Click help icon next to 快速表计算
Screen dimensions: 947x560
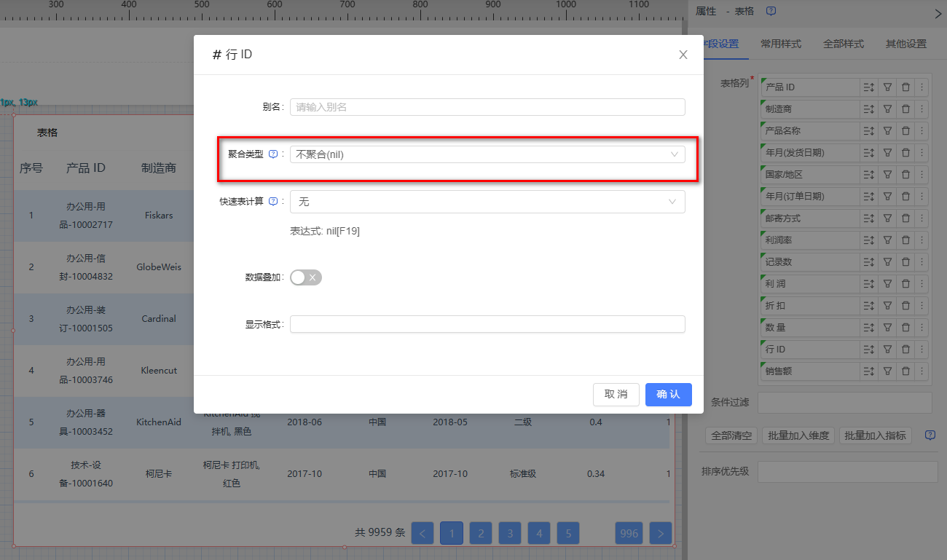coord(273,202)
